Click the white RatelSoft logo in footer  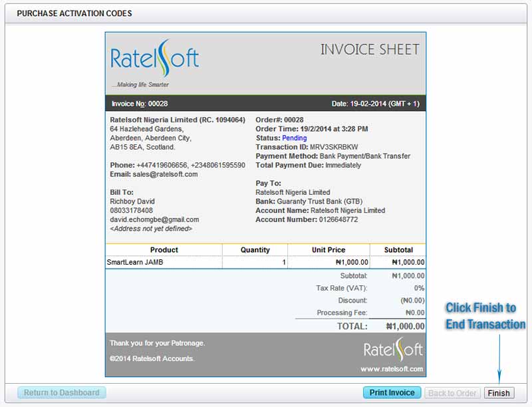(393, 350)
